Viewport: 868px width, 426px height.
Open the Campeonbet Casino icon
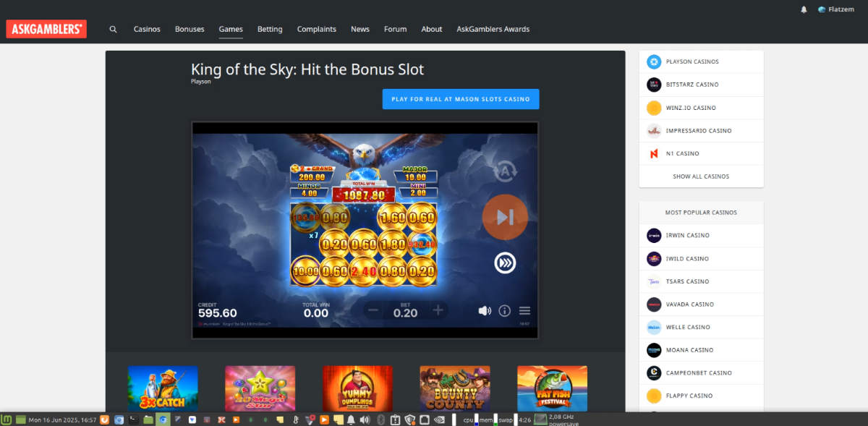click(x=654, y=373)
